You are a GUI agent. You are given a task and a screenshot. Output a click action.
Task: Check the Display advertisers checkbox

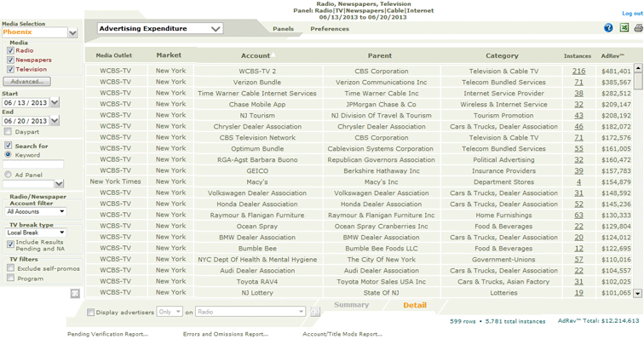pos(90,313)
